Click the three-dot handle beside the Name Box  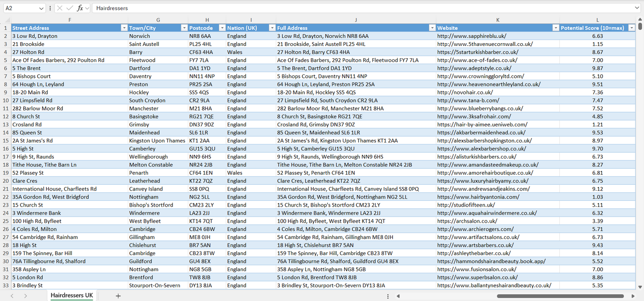pyautogui.click(x=50, y=8)
